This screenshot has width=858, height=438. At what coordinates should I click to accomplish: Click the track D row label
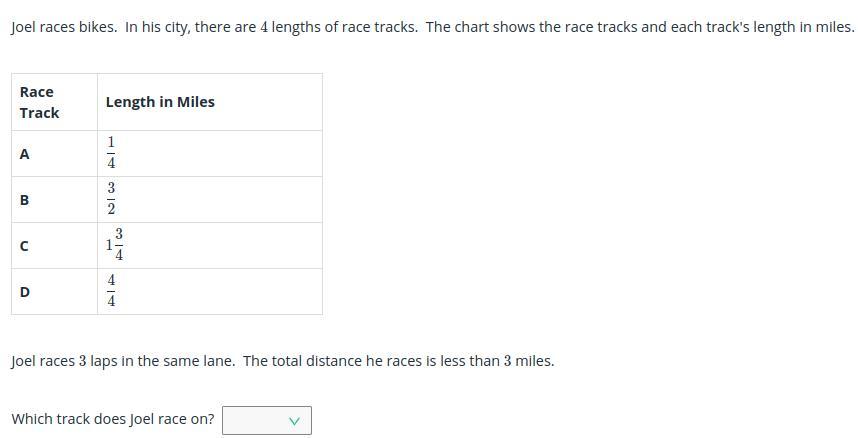(25, 292)
